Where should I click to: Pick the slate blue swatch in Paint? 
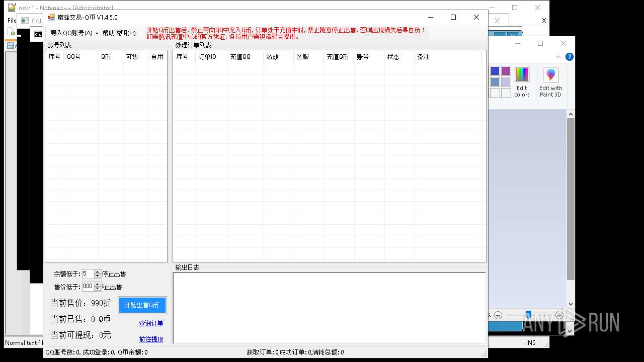point(495,82)
